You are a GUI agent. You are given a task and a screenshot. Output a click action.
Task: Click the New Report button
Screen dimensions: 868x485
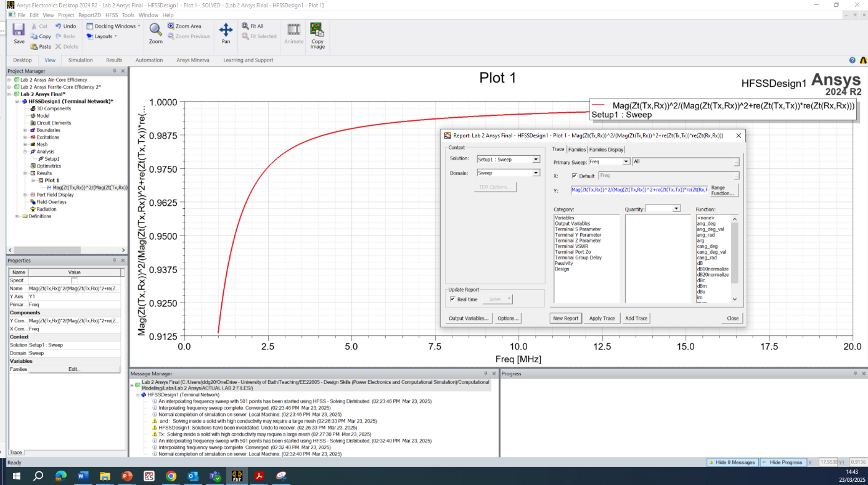[x=565, y=318]
